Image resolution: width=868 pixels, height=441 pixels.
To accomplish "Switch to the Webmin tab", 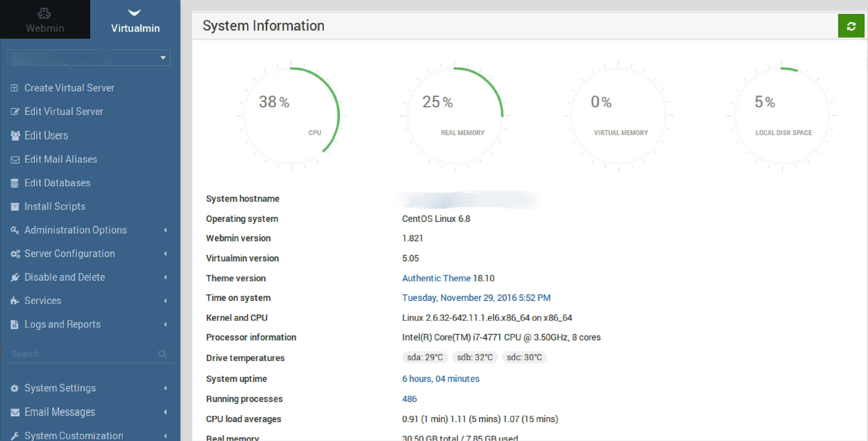I will click(45, 19).
